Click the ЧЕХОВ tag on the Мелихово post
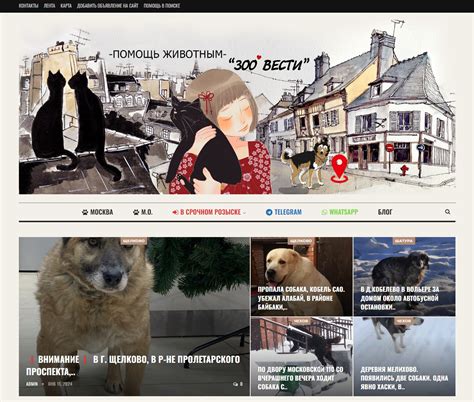The width and height of the screenshot is (474, 402). click(x=404, y=321)
